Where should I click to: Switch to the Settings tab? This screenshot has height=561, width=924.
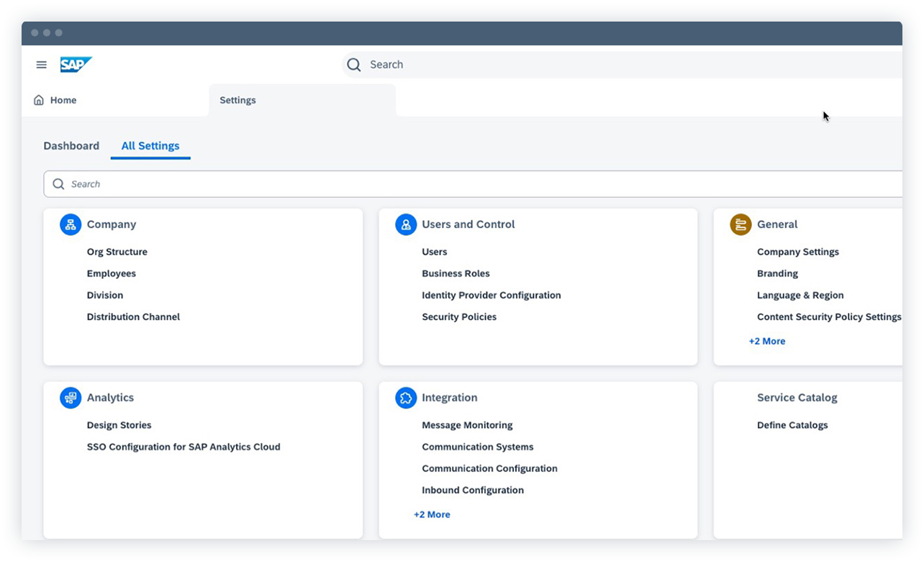click(x=237, y=99)
